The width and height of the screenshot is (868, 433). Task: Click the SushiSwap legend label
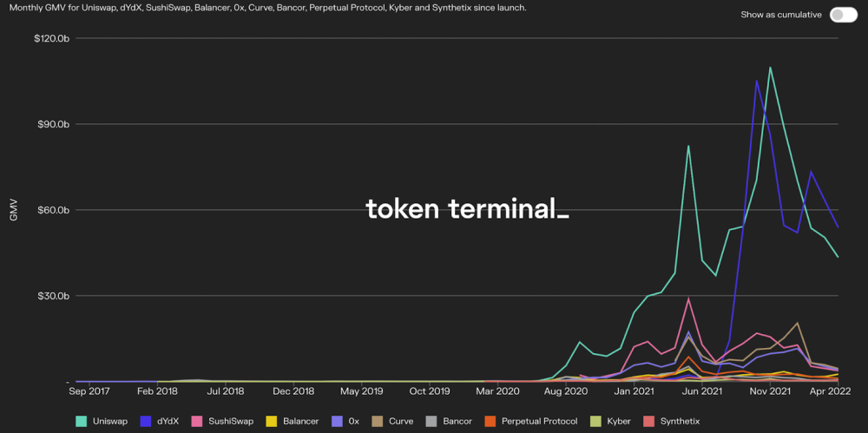coord(231,421)
